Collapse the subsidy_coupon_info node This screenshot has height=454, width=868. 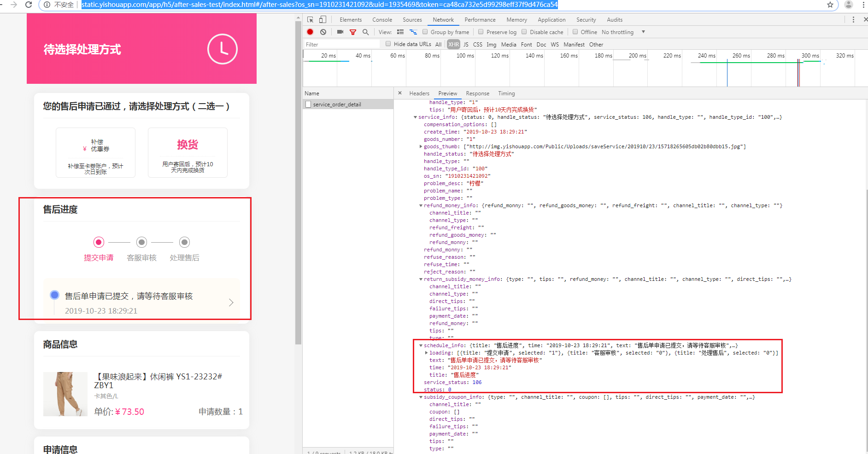tap(421, 397)
